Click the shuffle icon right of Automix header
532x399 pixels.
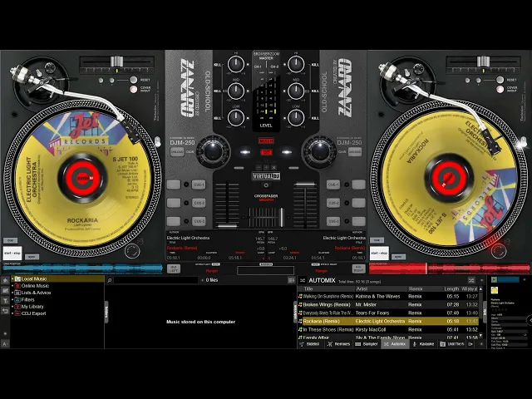(x=471, y=280)
